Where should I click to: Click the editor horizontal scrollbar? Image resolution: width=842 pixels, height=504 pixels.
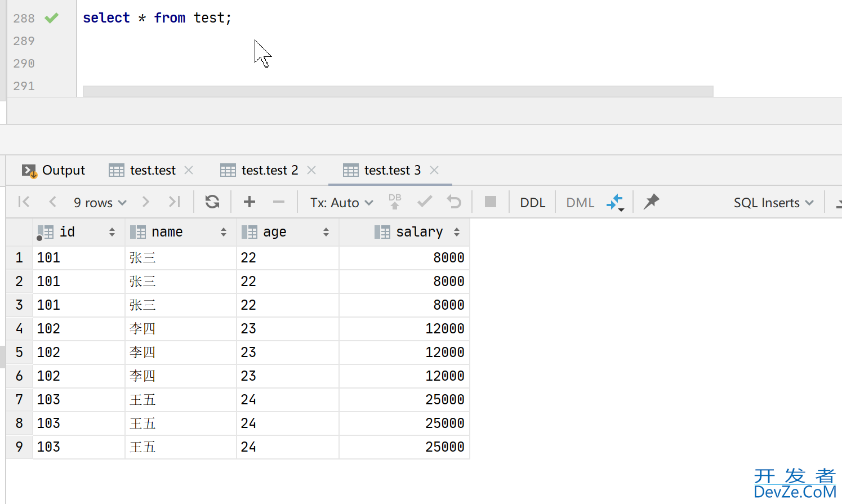398,91
